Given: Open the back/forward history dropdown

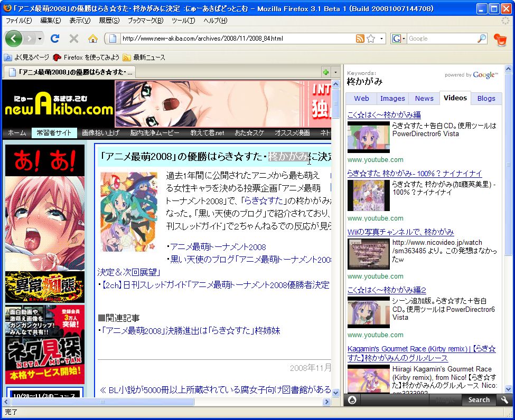Looking at the screenshot, I should (40, 39).
